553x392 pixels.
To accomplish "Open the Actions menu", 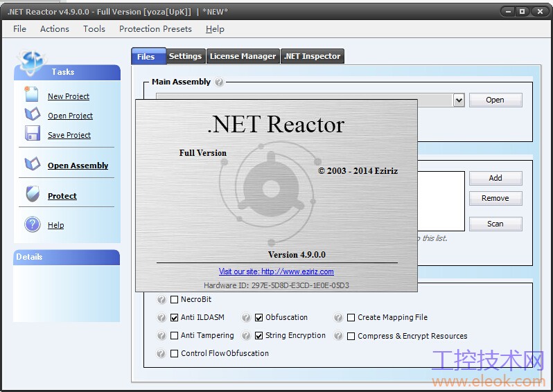I will pyautogui.click(x=55, y=29).
